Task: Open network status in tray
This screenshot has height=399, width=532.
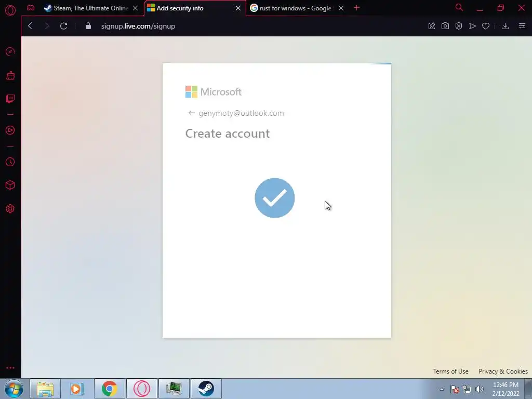Action: click(x=467, y=389)
